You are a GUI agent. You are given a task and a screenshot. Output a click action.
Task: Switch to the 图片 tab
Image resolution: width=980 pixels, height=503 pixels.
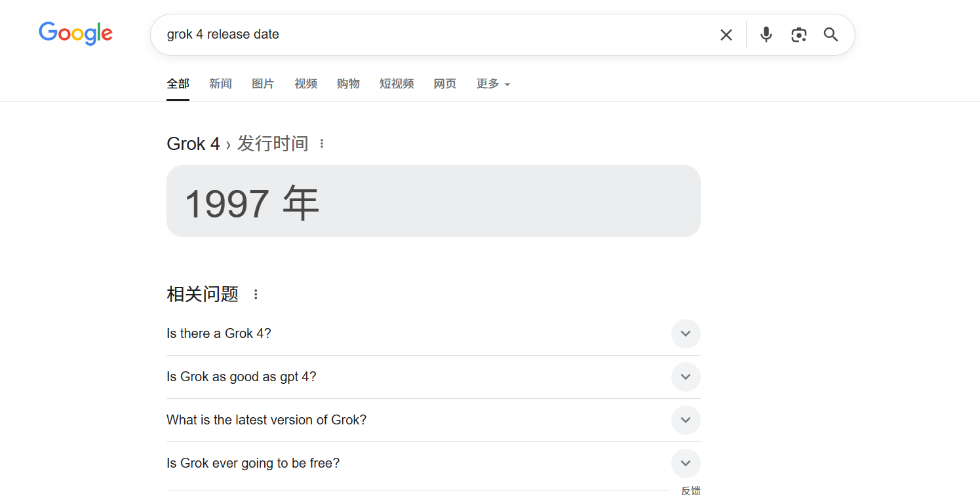click(x=263, y=84)
